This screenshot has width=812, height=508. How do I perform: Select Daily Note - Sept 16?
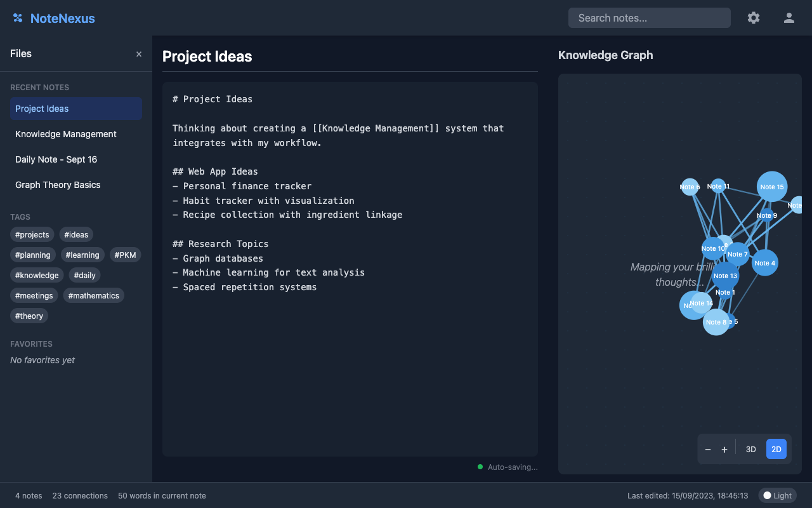[56, 159]
